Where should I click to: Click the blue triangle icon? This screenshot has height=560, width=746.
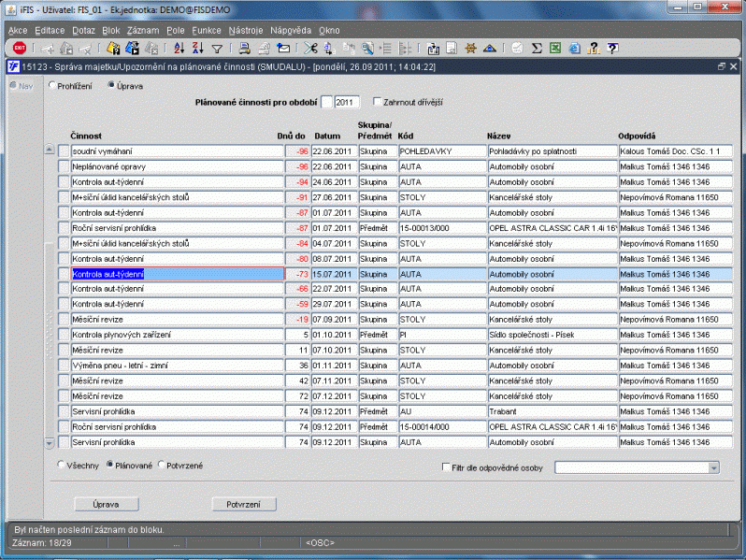(490, 48)
